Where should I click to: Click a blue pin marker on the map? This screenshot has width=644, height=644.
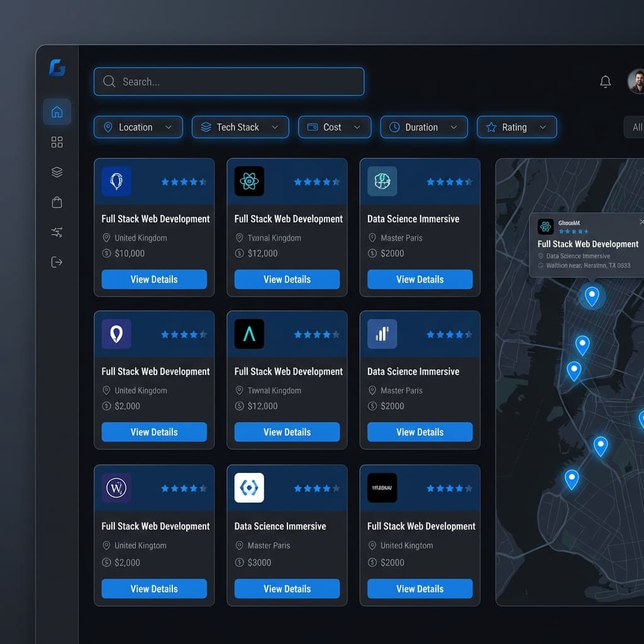pos(591,296)
